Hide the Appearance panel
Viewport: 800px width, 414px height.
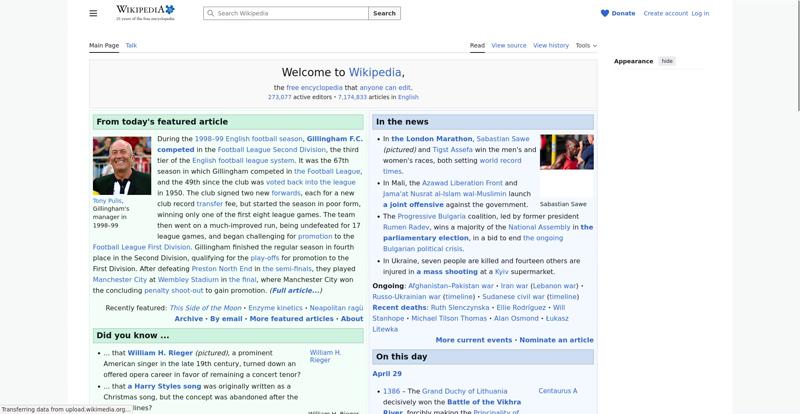667,61
